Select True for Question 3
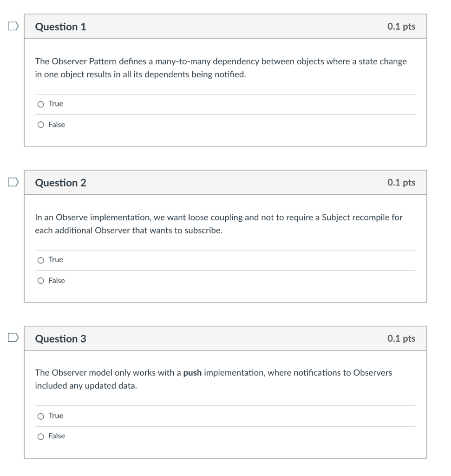The height and width of the screenshot is (476, 451). pyautogui.click(x=41, y=416)
